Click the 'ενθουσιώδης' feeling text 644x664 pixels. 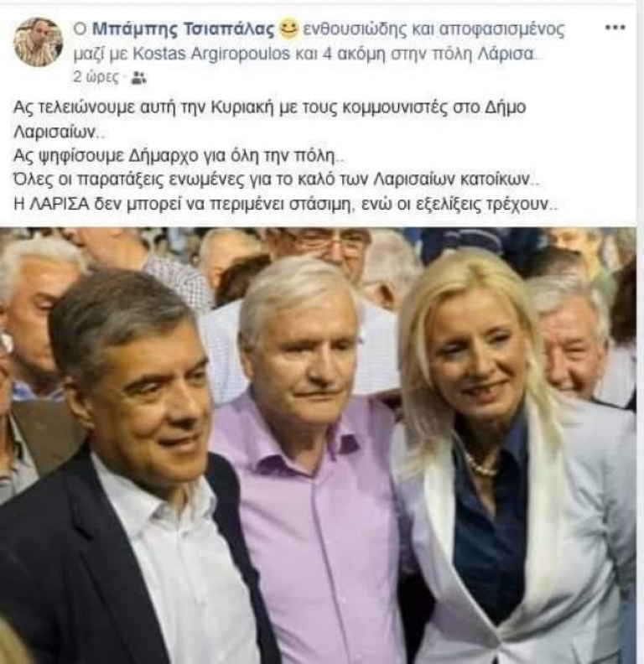[355, 29]
